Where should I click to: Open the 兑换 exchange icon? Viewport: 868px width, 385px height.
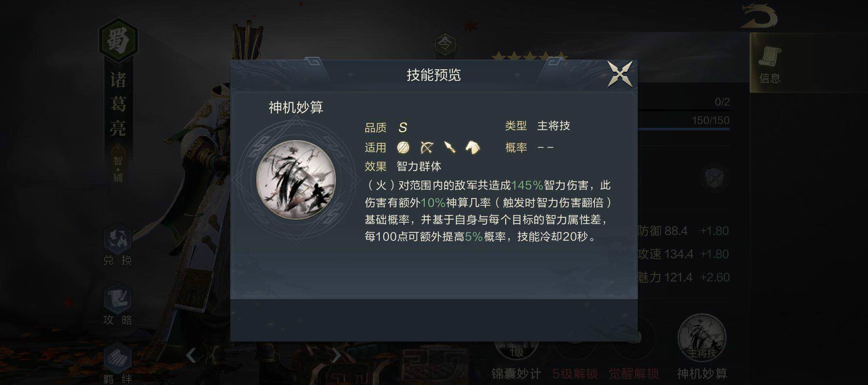point(118,246)
